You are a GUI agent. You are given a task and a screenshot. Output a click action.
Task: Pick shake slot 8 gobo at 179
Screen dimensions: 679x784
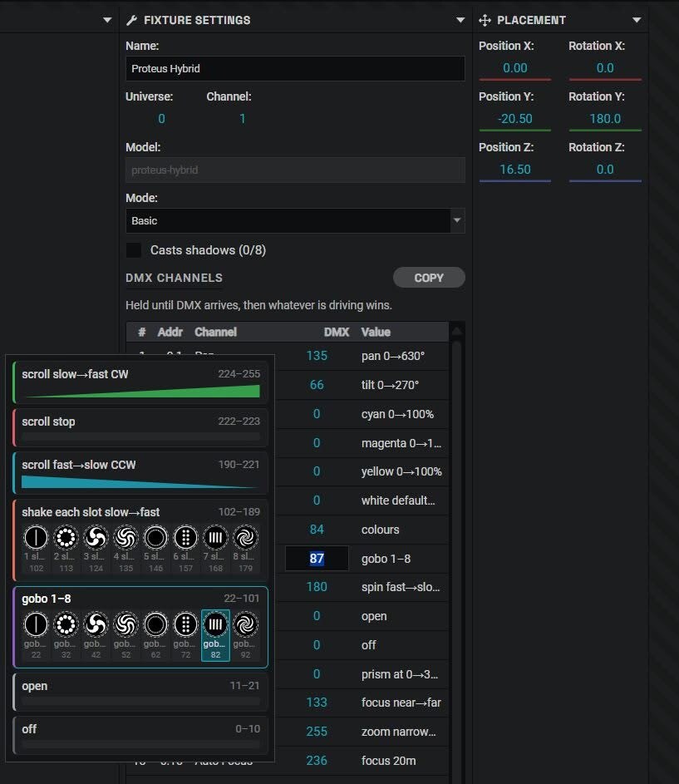pyautogui.click(x=245, y=549)
